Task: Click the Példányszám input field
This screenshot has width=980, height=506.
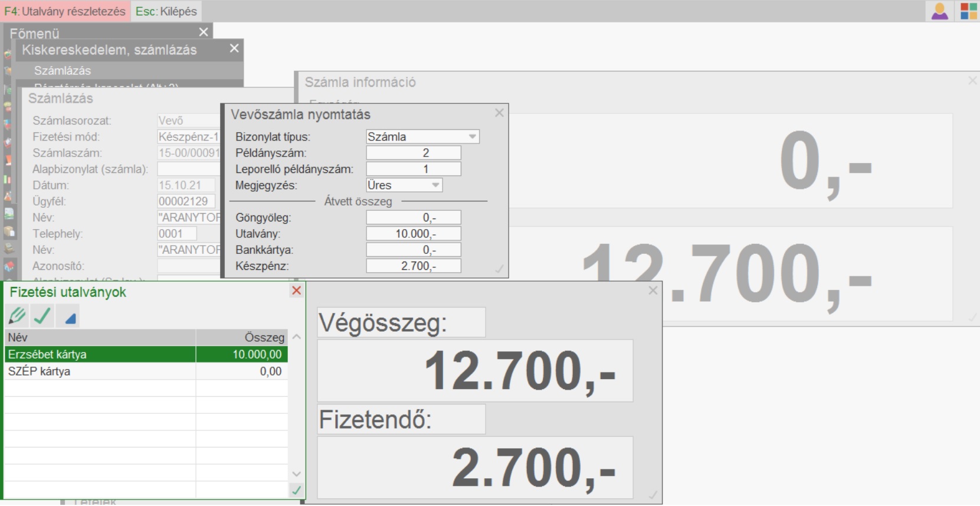Action: [414, 153]
